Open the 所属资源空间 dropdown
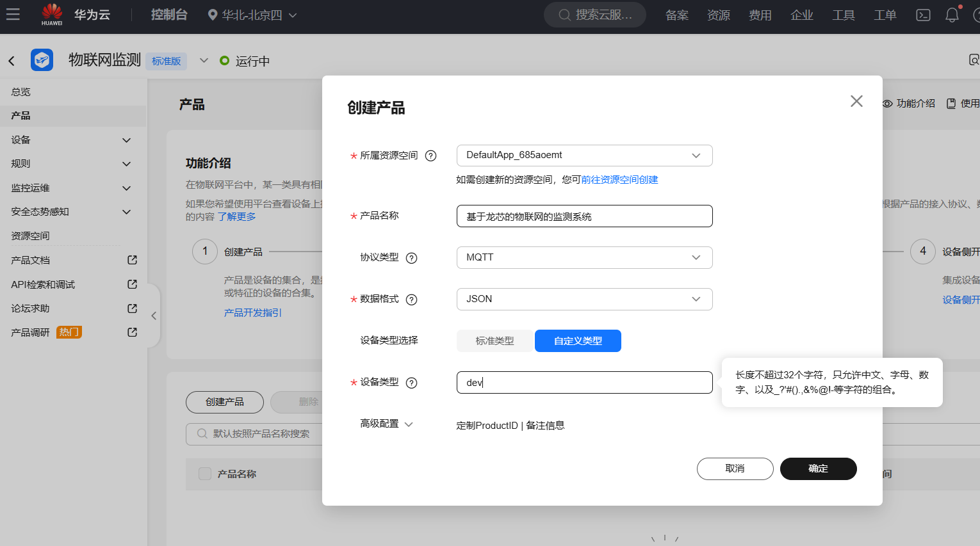This screenshot has height=546, width=980. tap(584, 156)
